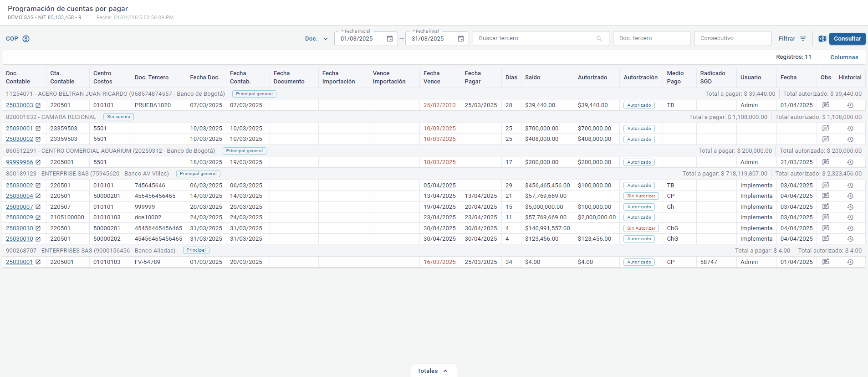The height and width of the screenshot is (377, 868).
Task: Sort by Doc. Tercero column header
Action: point(152,77)
